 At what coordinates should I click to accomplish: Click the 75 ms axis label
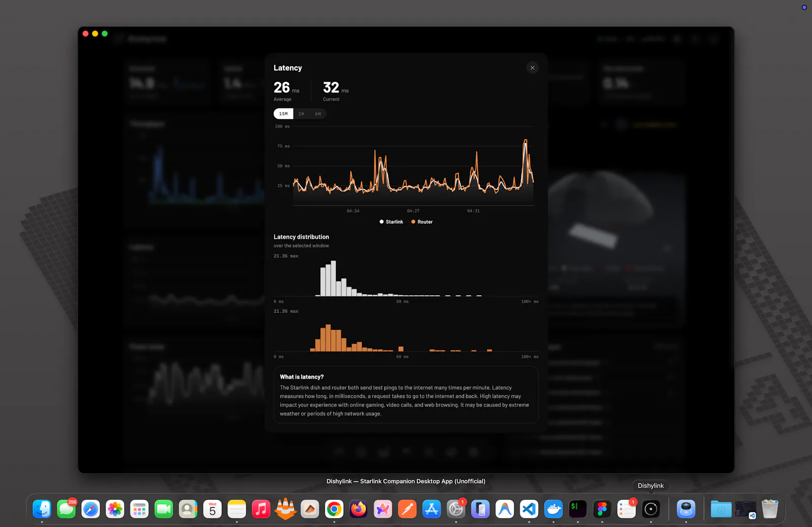283,146
